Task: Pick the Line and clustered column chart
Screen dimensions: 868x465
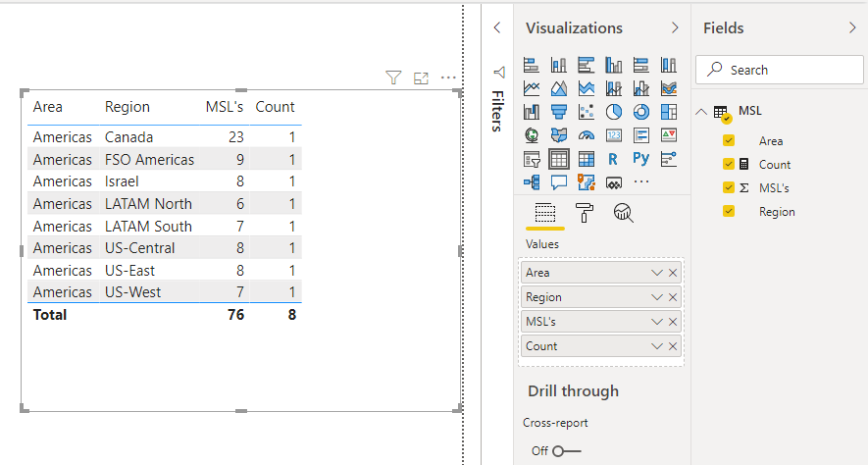Action: point(641,88)
